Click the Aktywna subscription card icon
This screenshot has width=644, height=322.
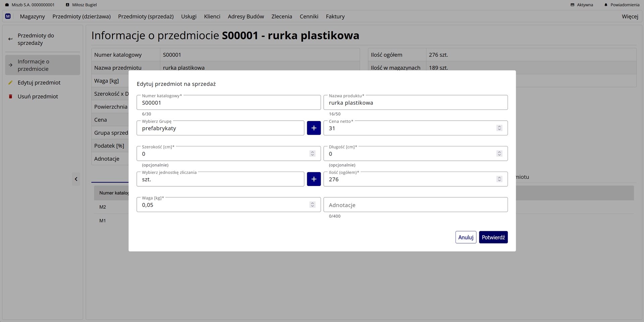tap(572, 5)
